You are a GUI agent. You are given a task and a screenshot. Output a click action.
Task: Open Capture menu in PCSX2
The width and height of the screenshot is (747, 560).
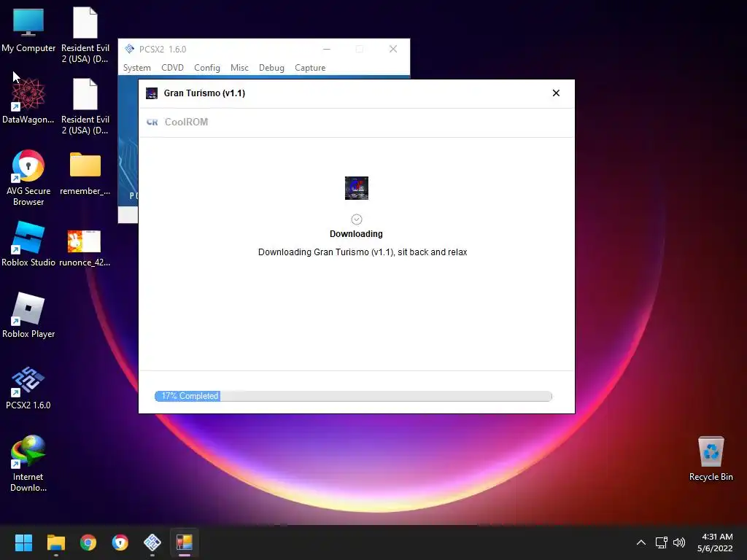tap(310, 68)
